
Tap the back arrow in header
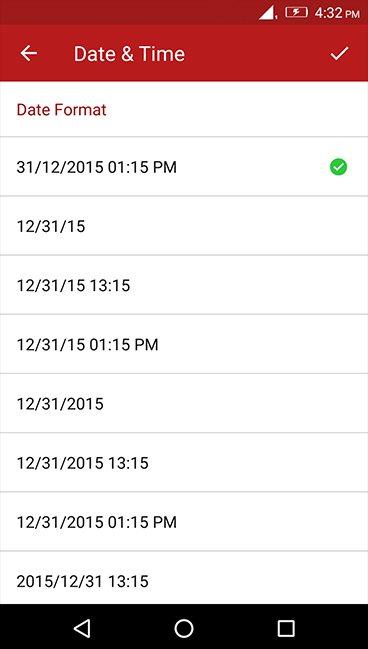tap(29, 53)
